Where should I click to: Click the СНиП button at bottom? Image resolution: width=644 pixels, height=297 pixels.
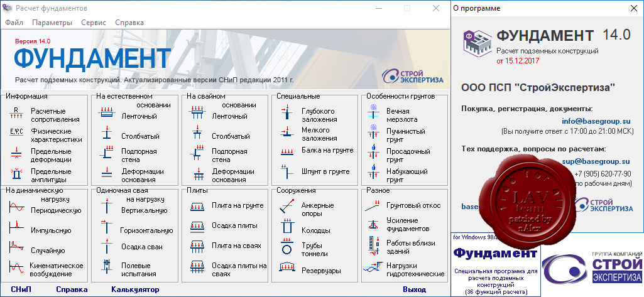coord(21,289)
